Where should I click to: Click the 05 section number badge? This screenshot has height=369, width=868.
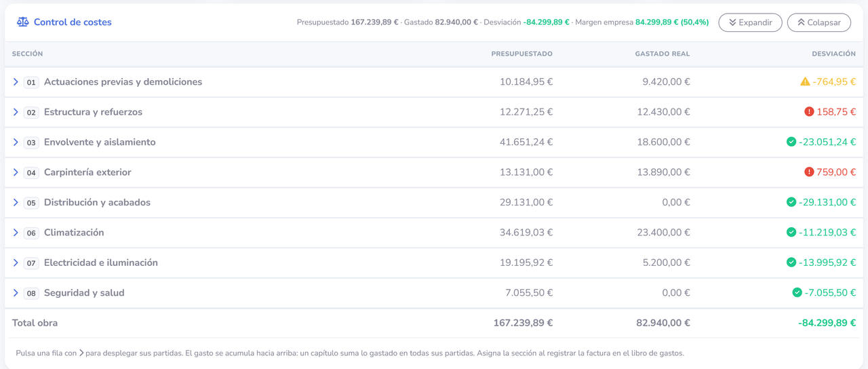coord(31,203)
